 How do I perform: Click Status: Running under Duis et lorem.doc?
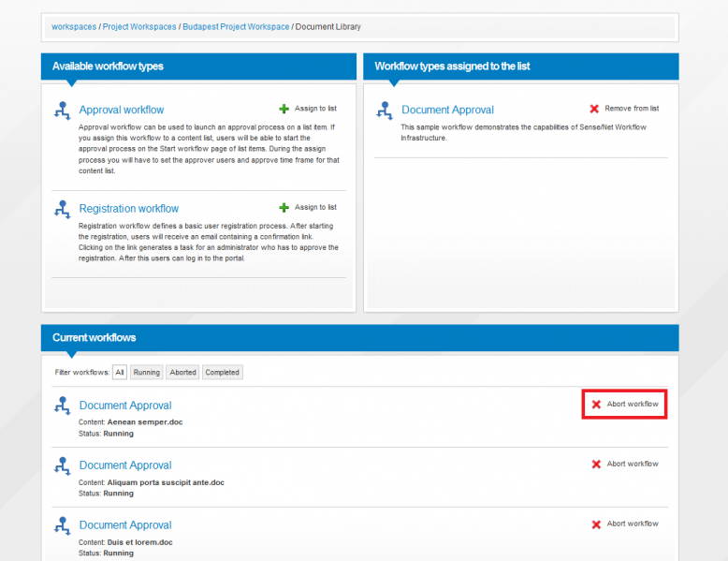click(x=107, y=554)
